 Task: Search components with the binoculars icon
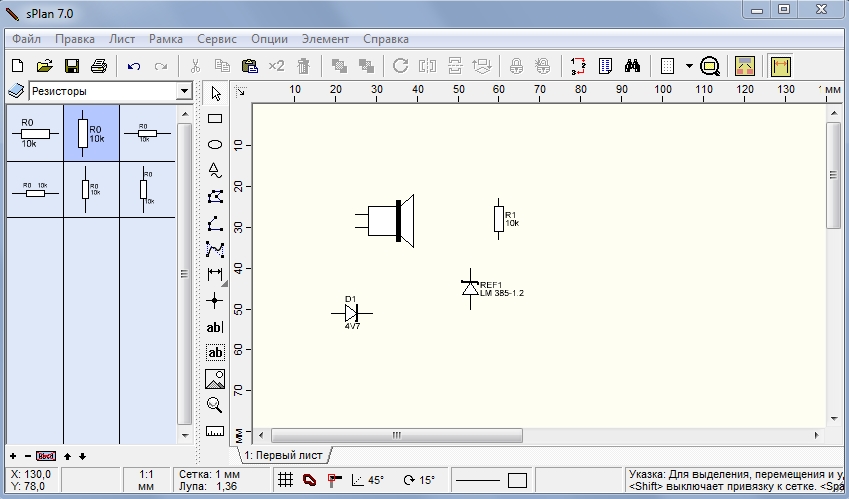tap(632, 66)
